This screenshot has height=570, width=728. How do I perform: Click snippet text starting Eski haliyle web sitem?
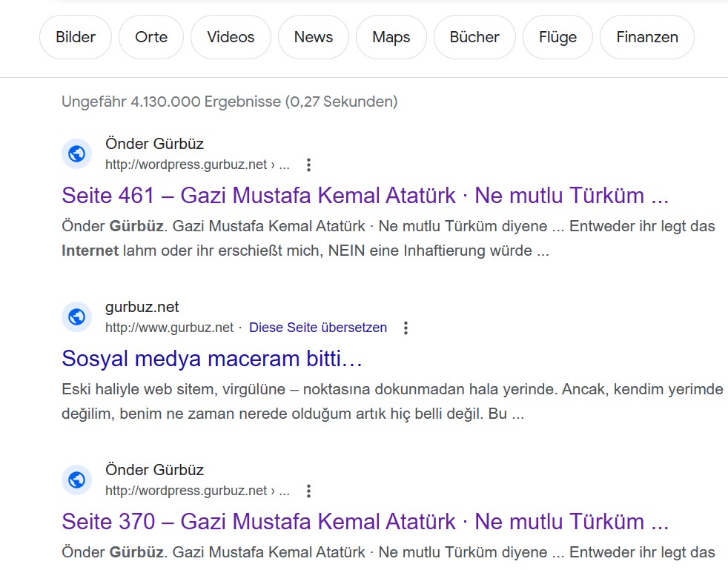coord(392,401)
